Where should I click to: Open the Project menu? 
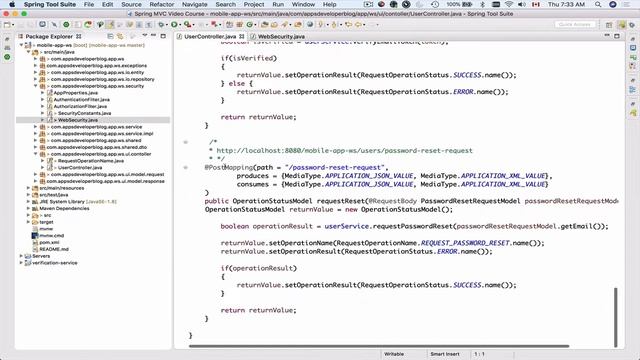click(254, 4)
